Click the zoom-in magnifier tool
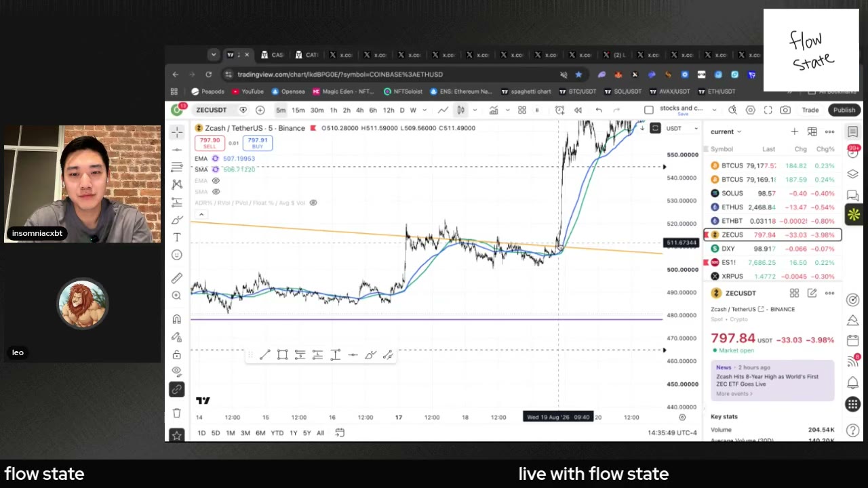 [x=177, y=296]
